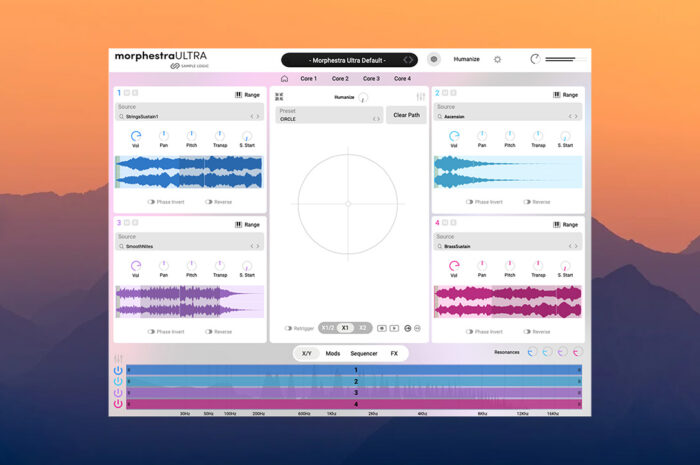Click the second small square next to core number 1
The width and height of the screenshot is (700, 465).
(x=135, y=92)
